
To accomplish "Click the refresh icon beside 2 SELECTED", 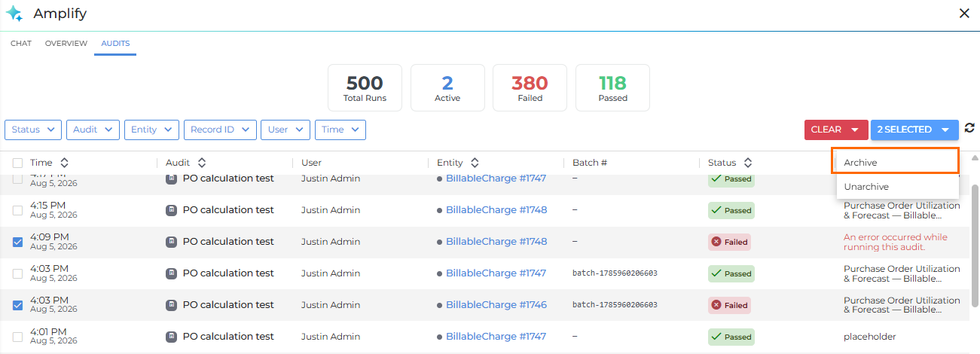I will point(969,129).
